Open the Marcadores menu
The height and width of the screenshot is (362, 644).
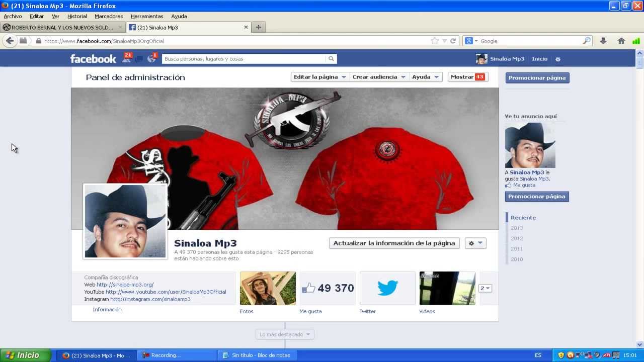tap(109, 16)
